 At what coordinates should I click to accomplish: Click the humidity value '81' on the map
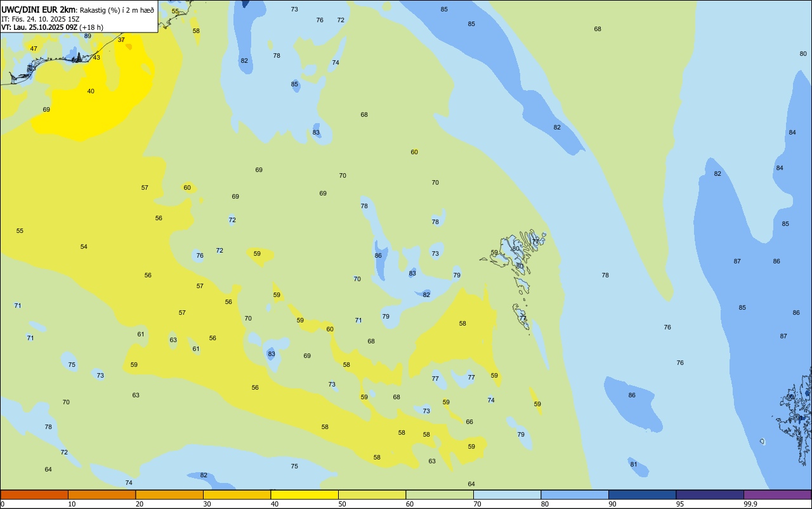(634, 465)
